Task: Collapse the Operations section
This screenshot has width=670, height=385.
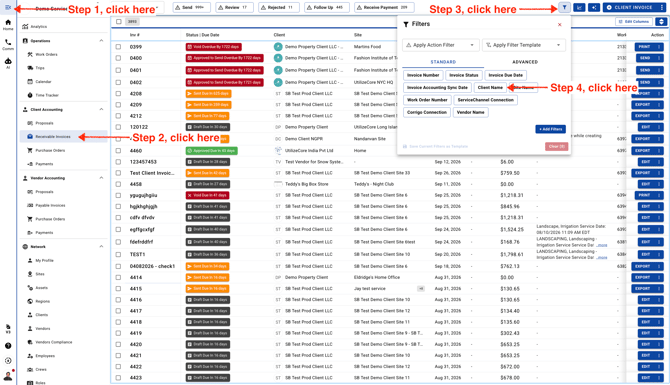Action: tap(101, 41)
